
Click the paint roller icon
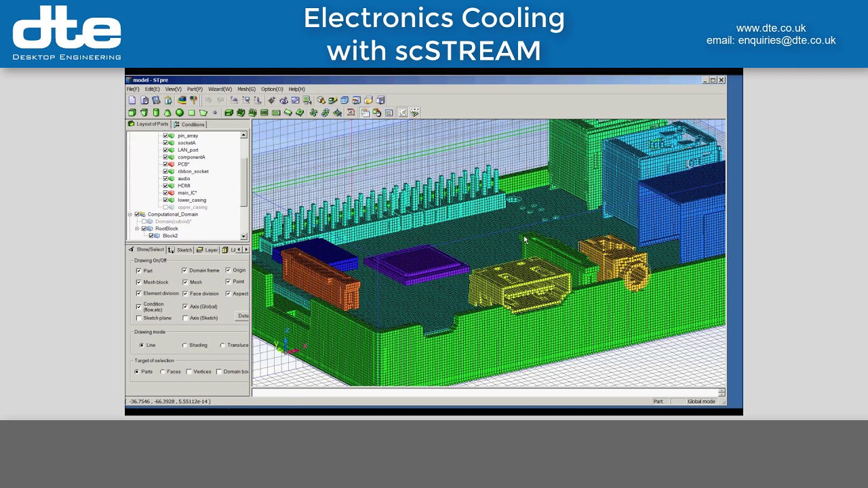coord(194,100)
